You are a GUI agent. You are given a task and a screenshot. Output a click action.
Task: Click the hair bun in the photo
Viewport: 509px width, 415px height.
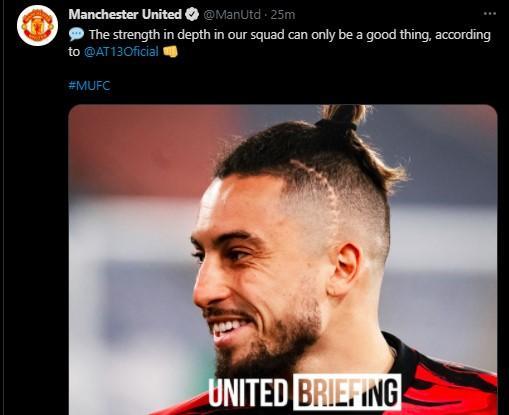[x=343, y=117]
